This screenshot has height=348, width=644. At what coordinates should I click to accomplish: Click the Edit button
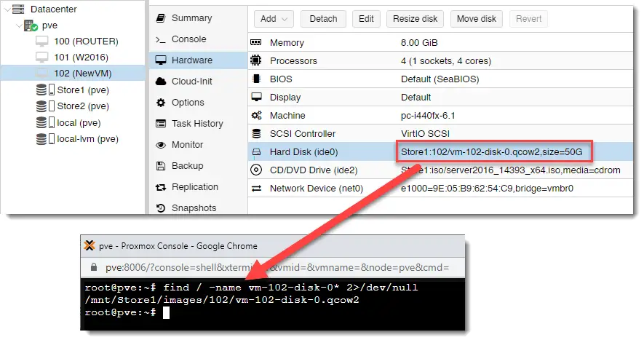click(366, 19)
